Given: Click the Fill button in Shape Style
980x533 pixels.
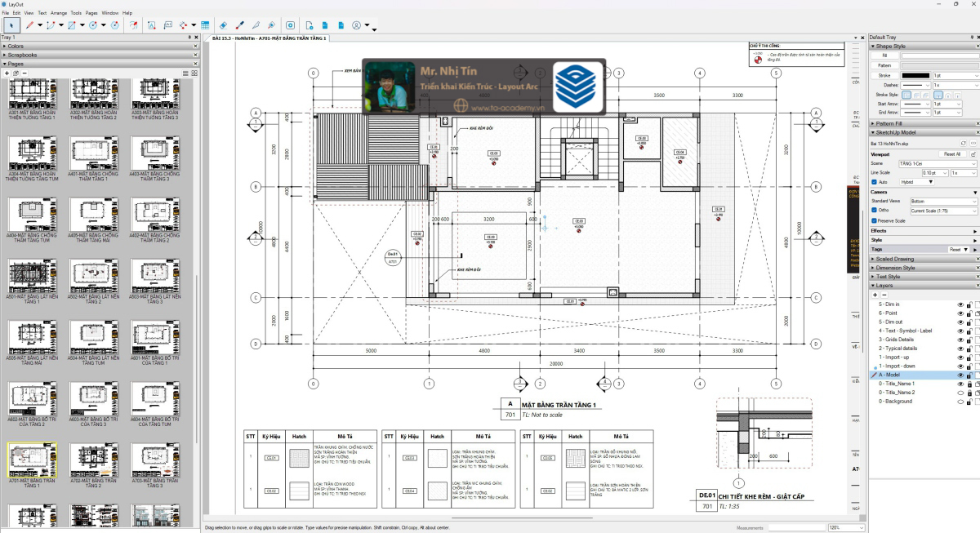Looking at the screenshot, I should tap(884, 56).
